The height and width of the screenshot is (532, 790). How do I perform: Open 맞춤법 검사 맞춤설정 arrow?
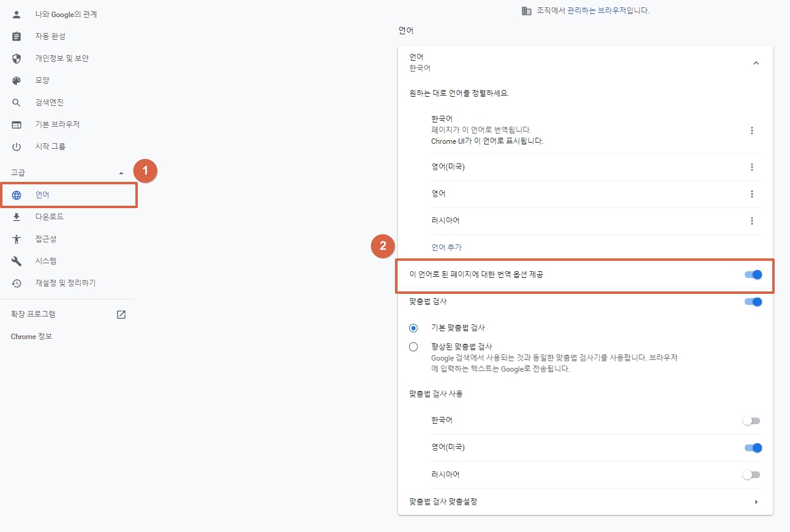(x=756, y=502)
